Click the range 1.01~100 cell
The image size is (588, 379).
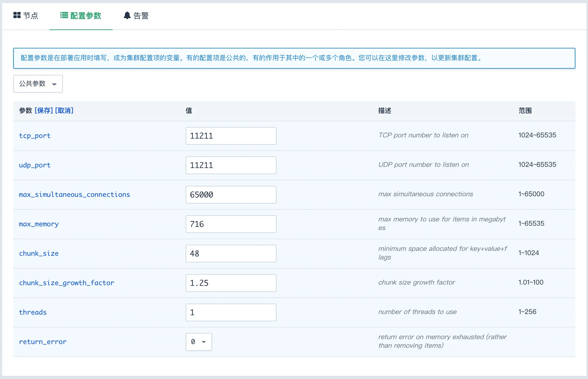531,282
